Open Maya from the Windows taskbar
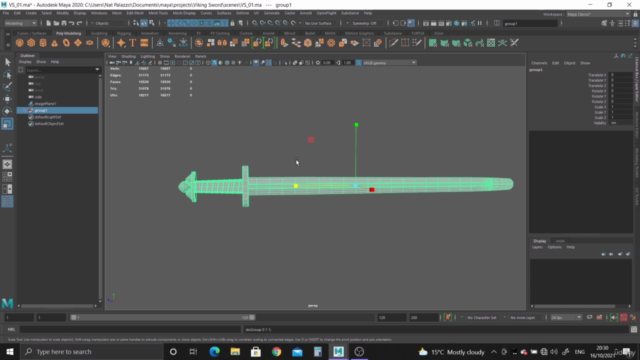 [x=338, y=351]
